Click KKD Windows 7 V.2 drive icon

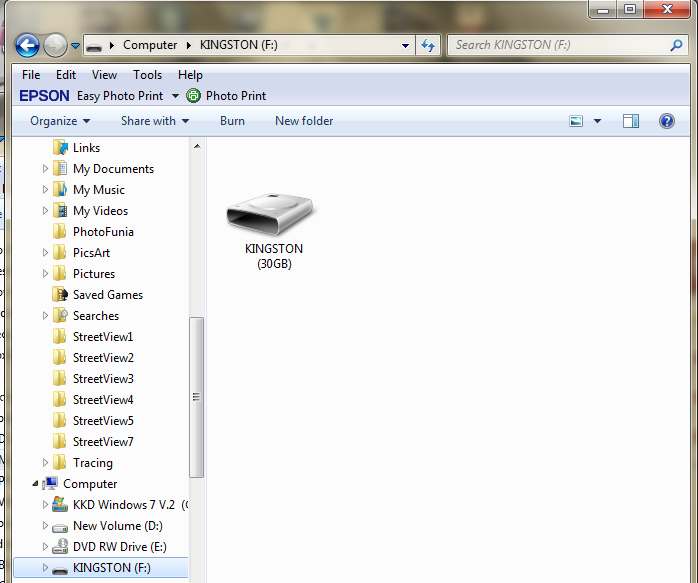60,505
